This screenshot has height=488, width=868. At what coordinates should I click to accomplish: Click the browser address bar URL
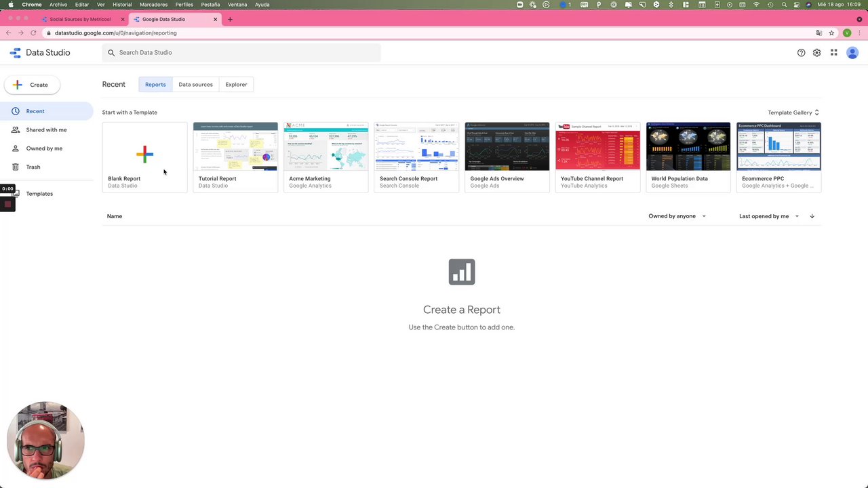click(x=116, y=33)
